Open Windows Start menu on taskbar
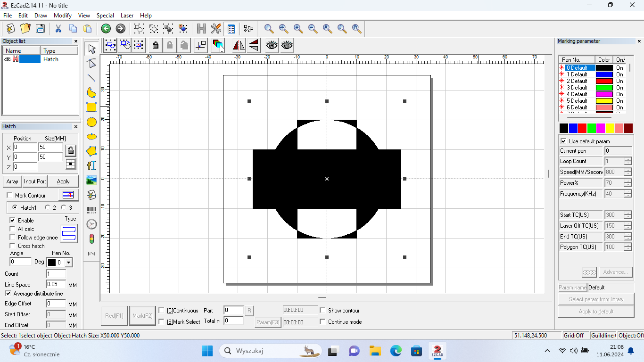644x362 pixels. [x=207, y=351]
